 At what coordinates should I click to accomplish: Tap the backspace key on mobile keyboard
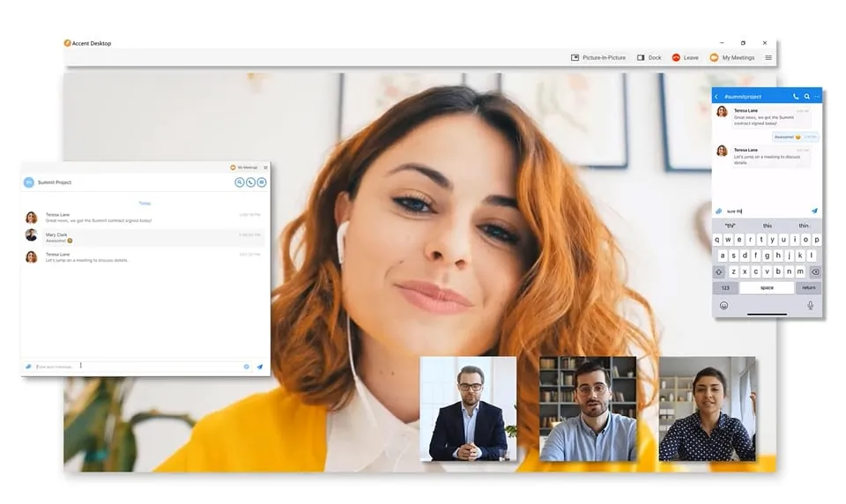coord(815,272)
